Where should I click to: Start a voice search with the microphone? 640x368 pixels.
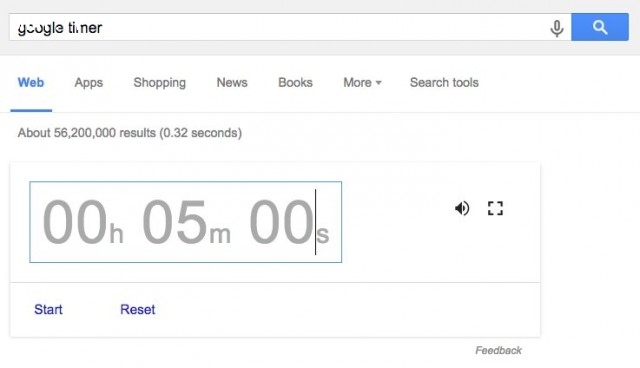[x=557, y=28]
